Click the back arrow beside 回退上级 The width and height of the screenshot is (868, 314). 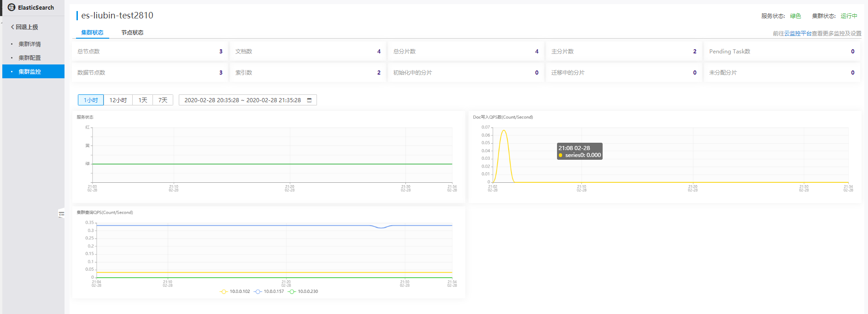pyautogui.click(x=12, y=27)
